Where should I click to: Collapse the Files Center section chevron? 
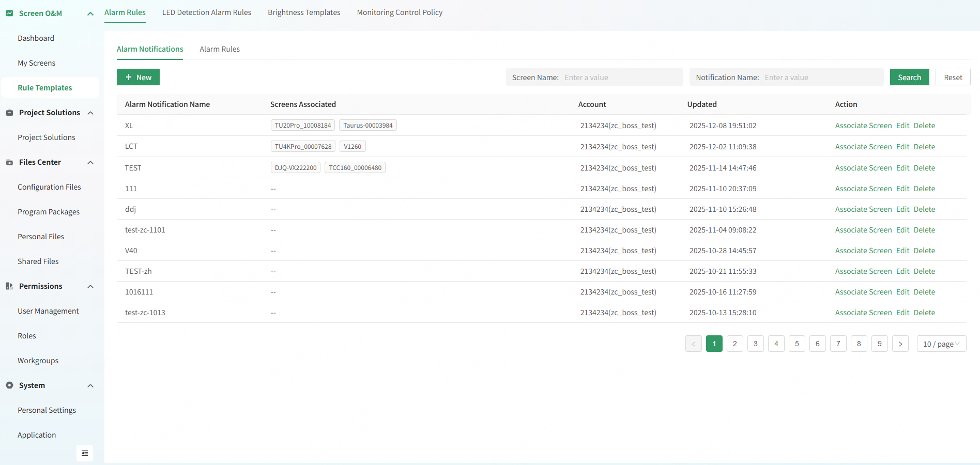[x=90, y=162]
